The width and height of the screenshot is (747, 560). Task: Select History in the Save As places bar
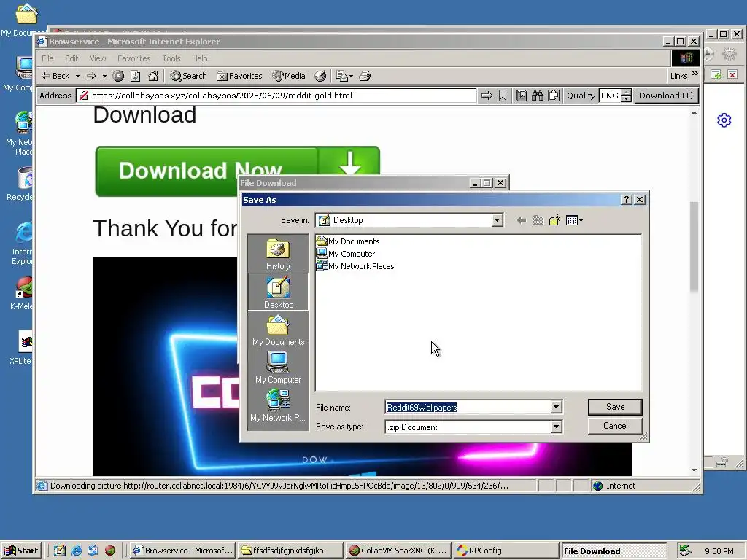pyautogui.click(x=278, y=254)
